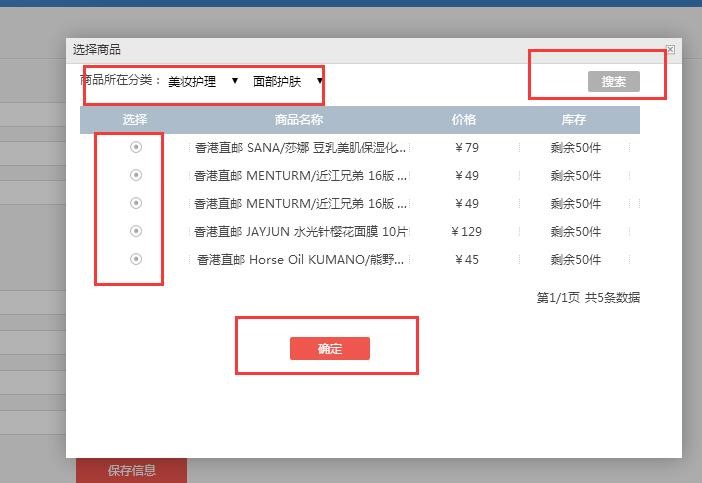The width and height of the screenshot is (702, 483).
Task: Click the SANA/莎娜 豆乳美肌 product name
Action: [x=299, y=148]
